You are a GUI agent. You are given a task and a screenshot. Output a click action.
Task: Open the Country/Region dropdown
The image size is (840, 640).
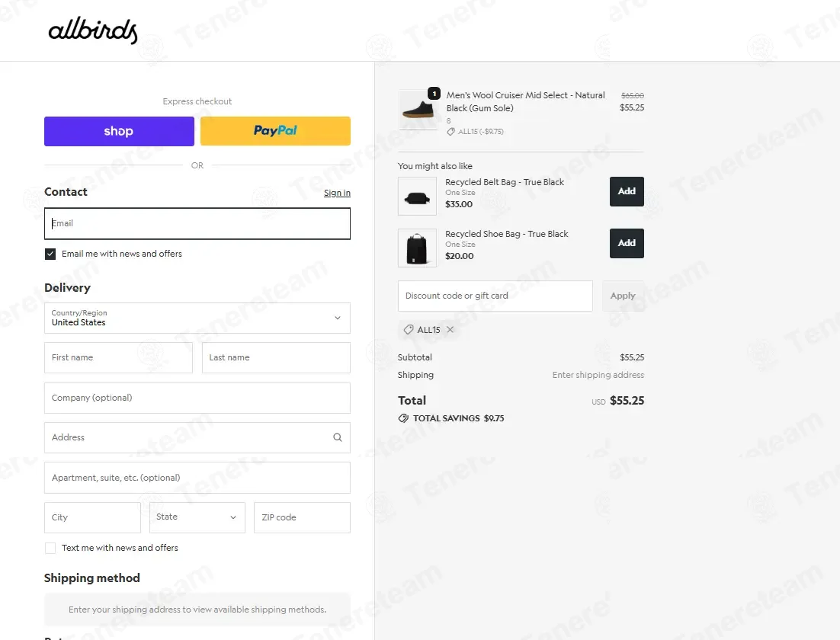pos(197,318)
